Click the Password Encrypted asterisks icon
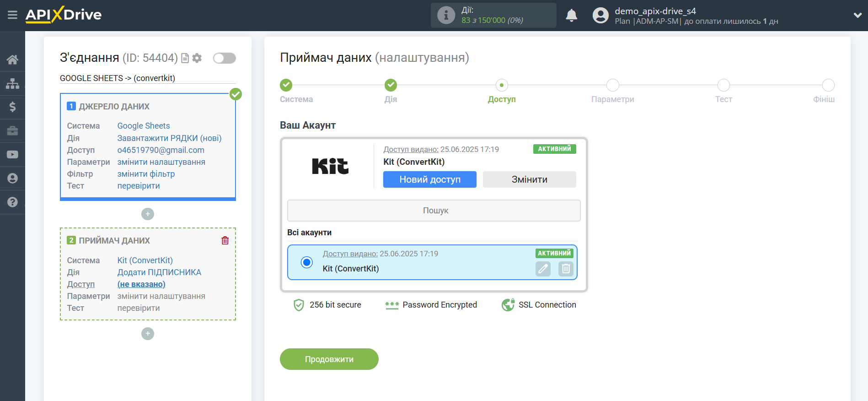 click(392, 305)
